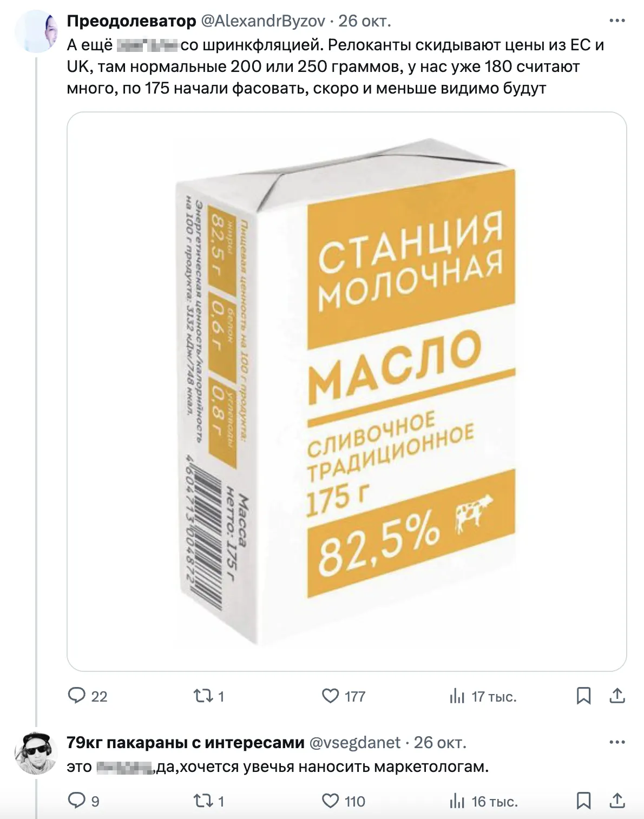
Task: Reply to the vsegdanet comment
Action: [76, 801]
